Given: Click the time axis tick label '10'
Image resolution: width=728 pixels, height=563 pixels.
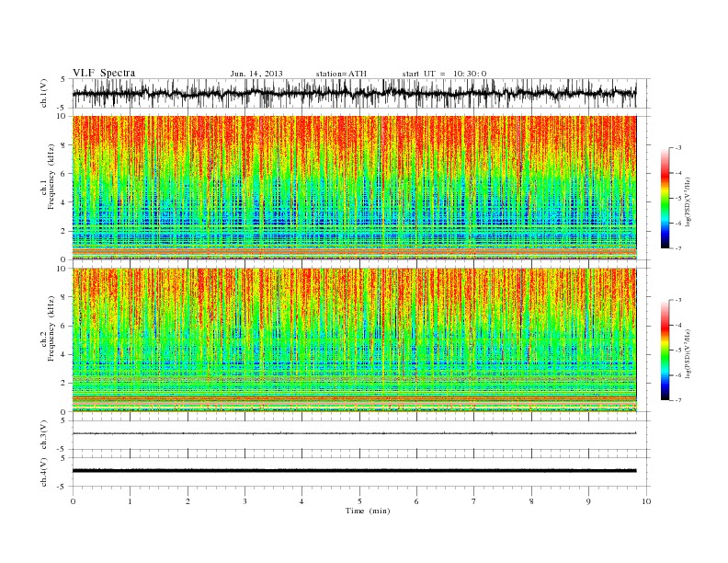Looking at the screenshot, I should point(646,501).
